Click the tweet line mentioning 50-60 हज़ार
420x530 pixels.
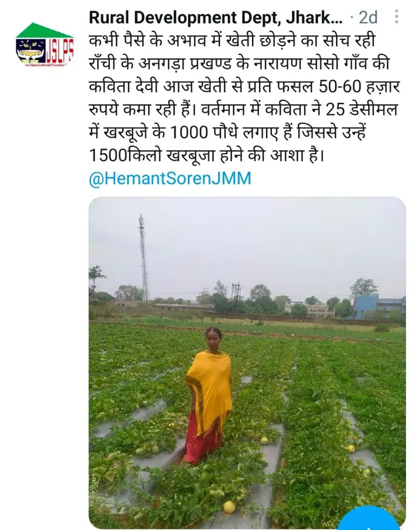244,86
